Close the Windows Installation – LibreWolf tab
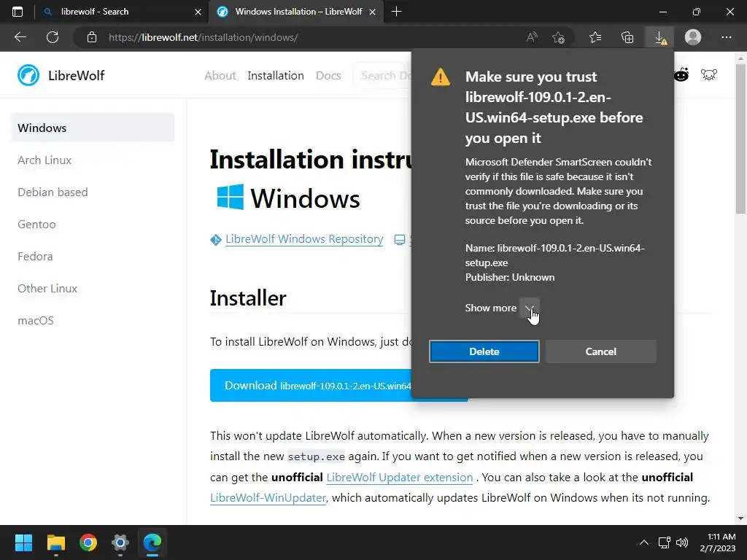Image resolution: width=747 pixels, height=560 pixels. click(373, 12)
